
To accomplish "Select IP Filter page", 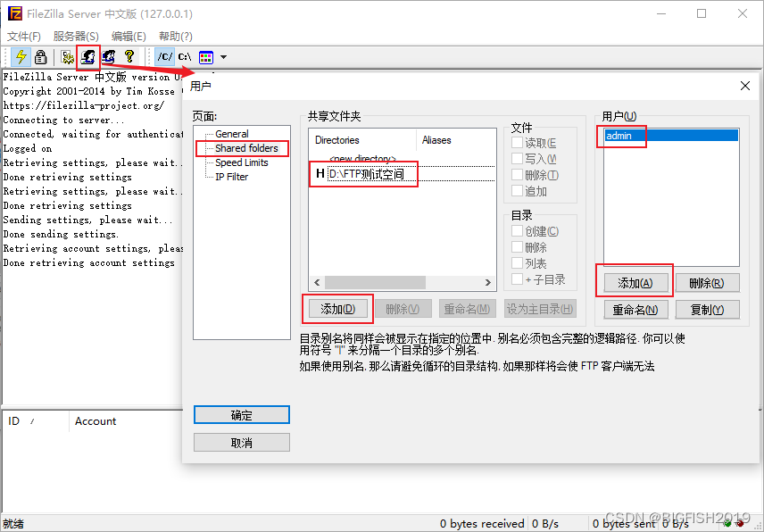I will click(x=231, y=177).
